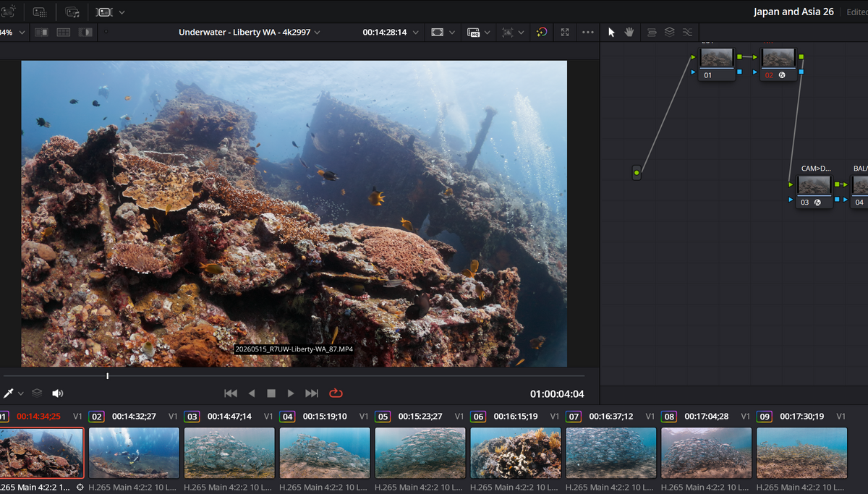
Task: Play the clip in reverse
Action: point(252,393)
